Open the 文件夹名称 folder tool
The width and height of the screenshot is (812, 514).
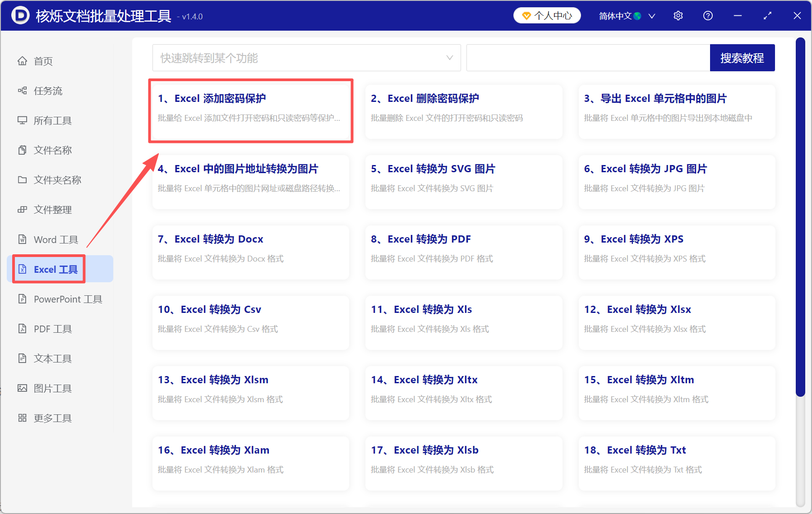tap(57, 179)
